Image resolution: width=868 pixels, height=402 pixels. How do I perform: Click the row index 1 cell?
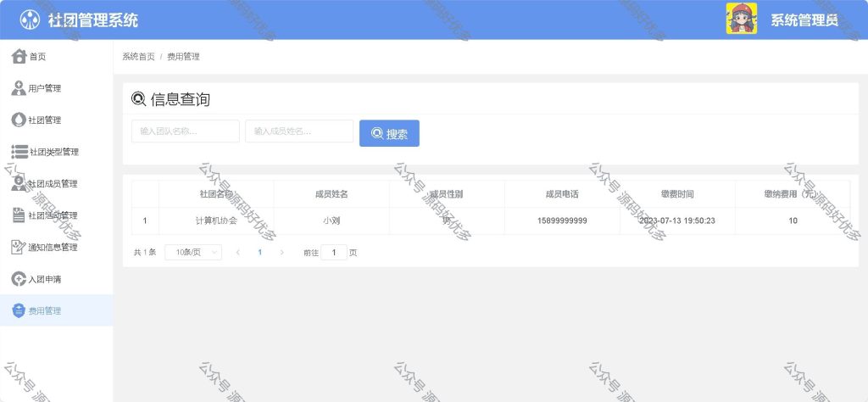point(145,221)
